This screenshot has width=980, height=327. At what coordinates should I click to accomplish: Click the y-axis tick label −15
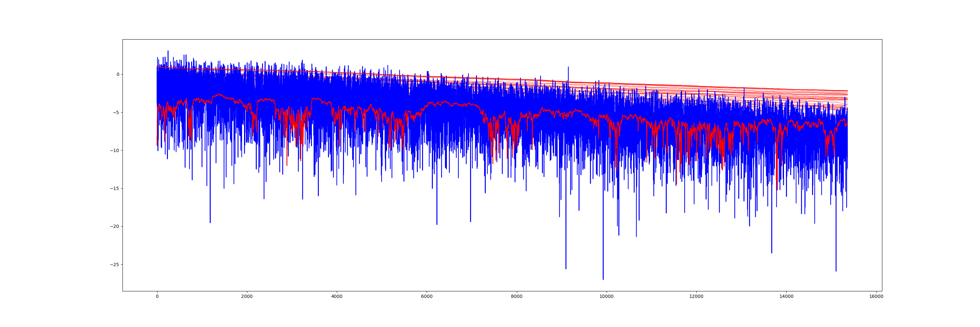point(115,188)
